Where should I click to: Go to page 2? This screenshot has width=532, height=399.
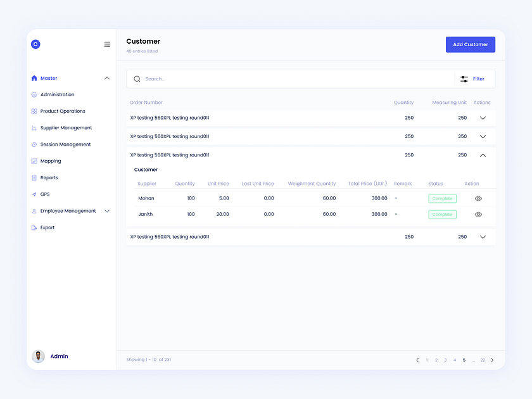436,360
